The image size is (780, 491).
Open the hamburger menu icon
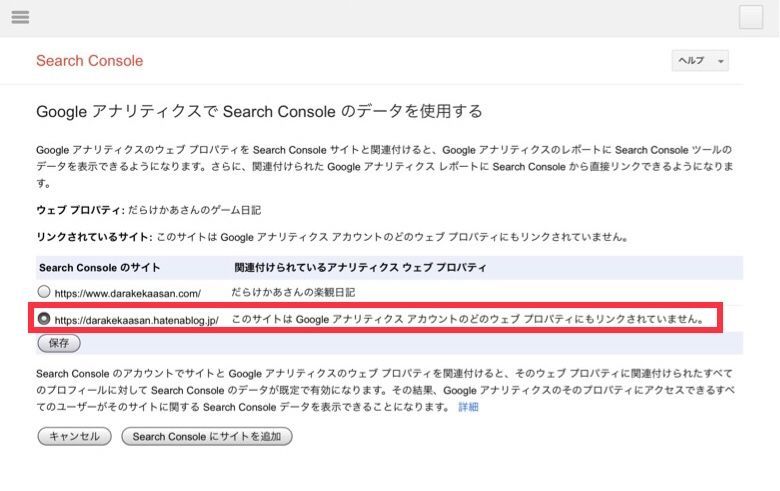pos(20,17)
